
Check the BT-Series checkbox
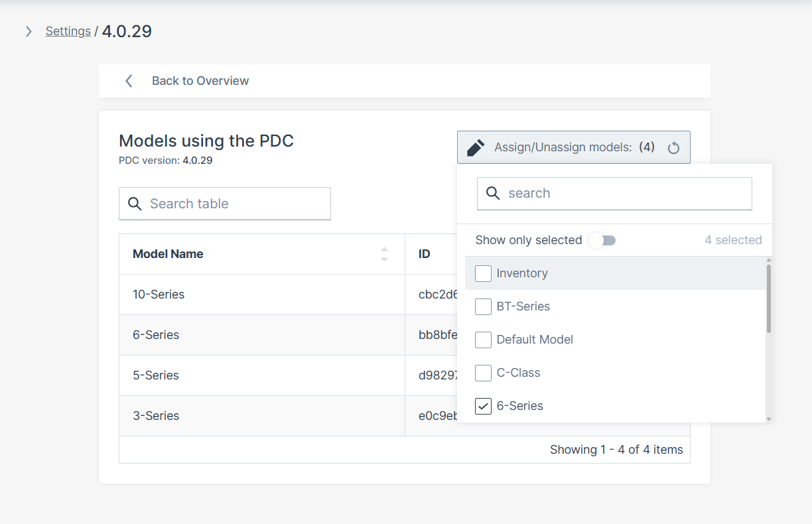[x=484, y=306]
